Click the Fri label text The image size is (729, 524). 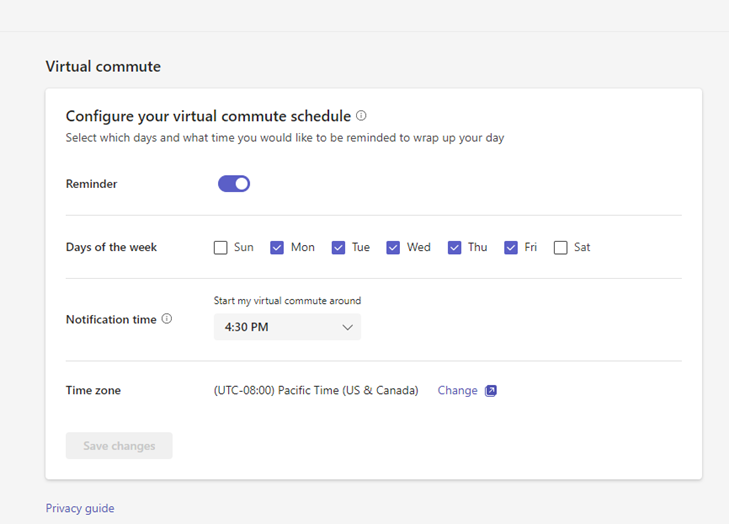[x=530, y=247]
